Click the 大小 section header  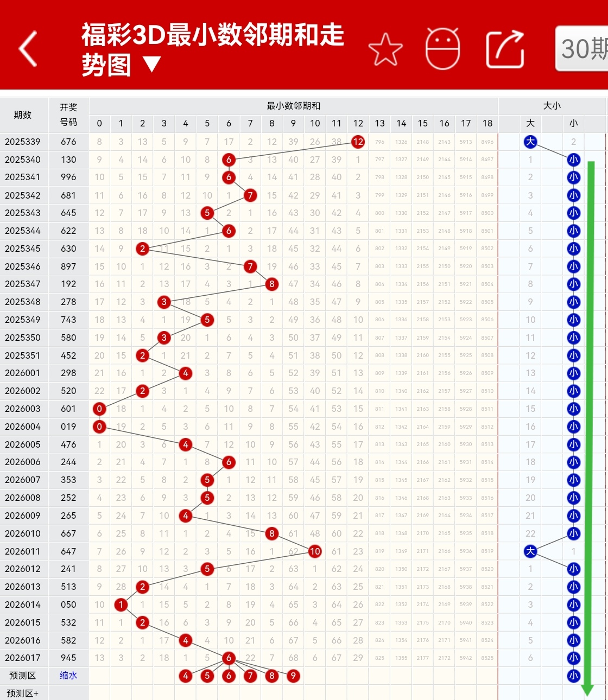[x=552, y=106]
